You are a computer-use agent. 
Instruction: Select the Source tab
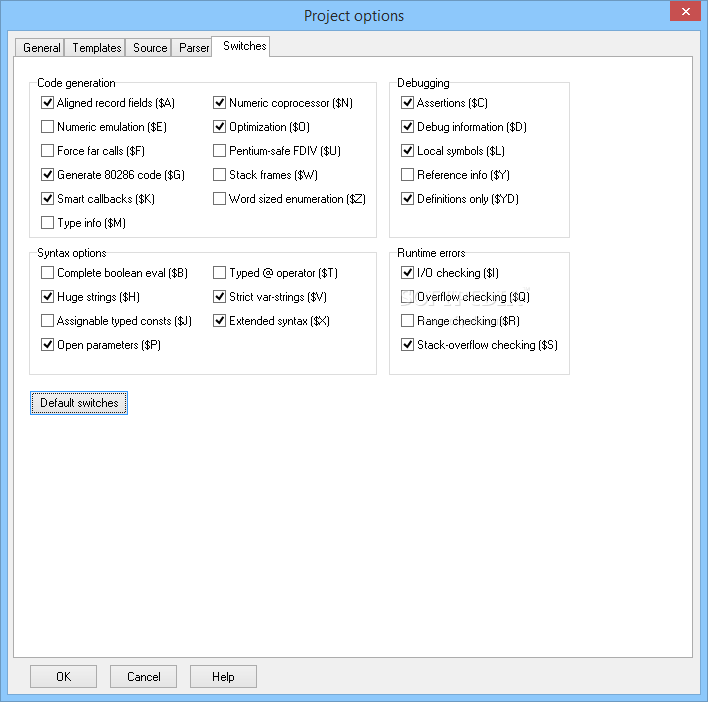pos(150,47)
